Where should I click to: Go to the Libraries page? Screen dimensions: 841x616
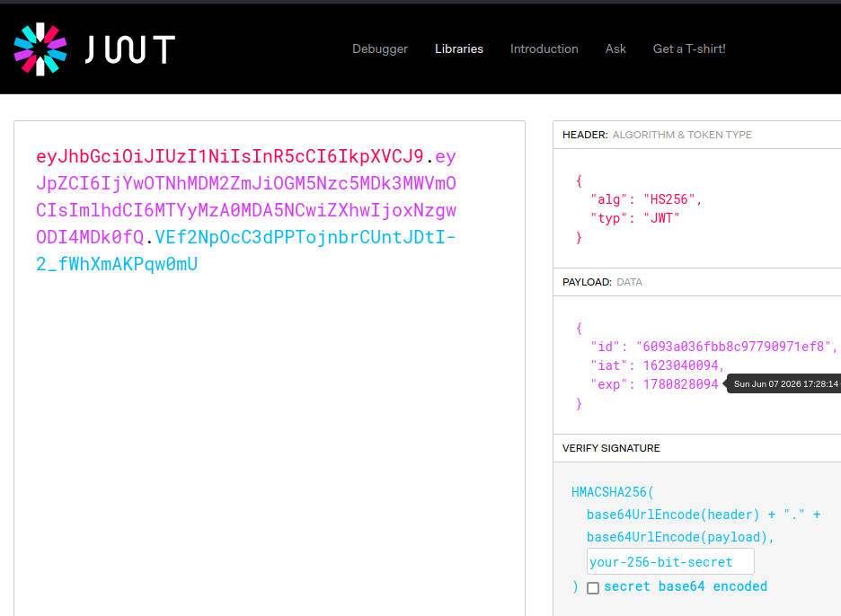[x=458, y=48]
